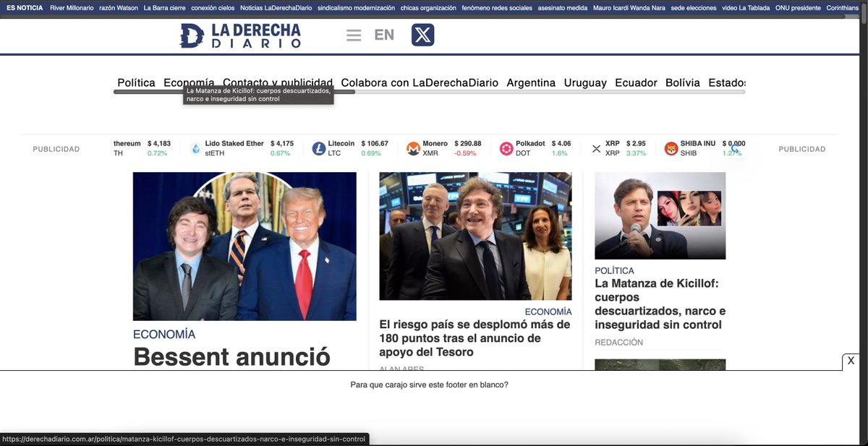Open trending topic conexión cielos
This screenshot has width=868, height=446.
click(213, 8)
